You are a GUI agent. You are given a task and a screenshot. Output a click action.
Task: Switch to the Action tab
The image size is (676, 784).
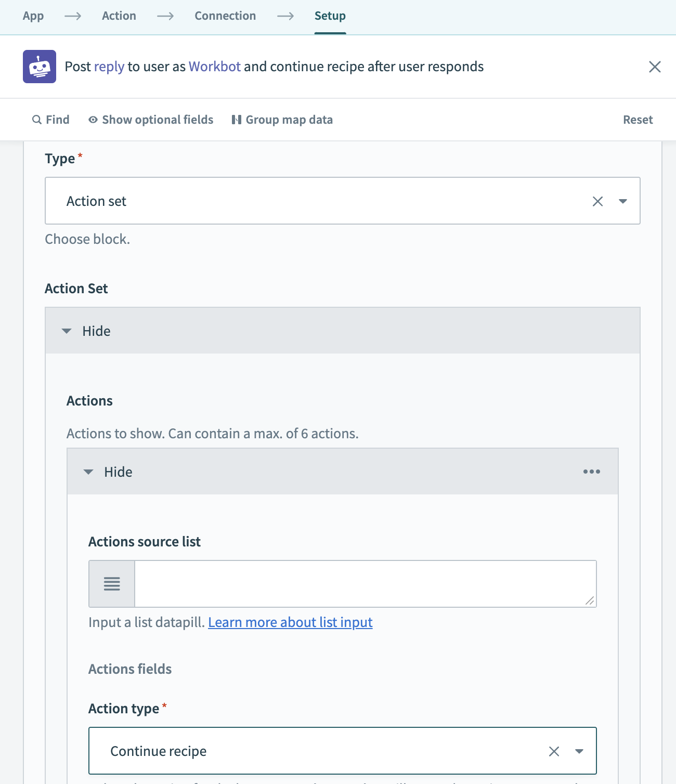click(x=119, y=16)
